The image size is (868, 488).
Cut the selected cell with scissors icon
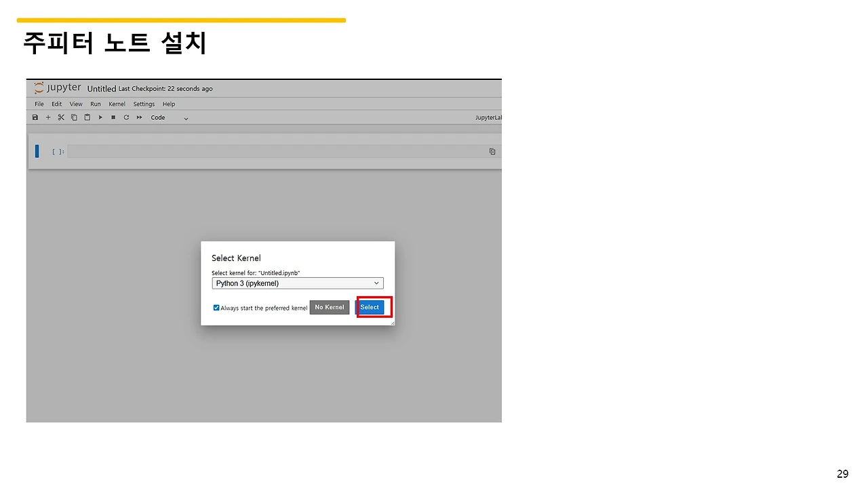[x=61, y=117]
